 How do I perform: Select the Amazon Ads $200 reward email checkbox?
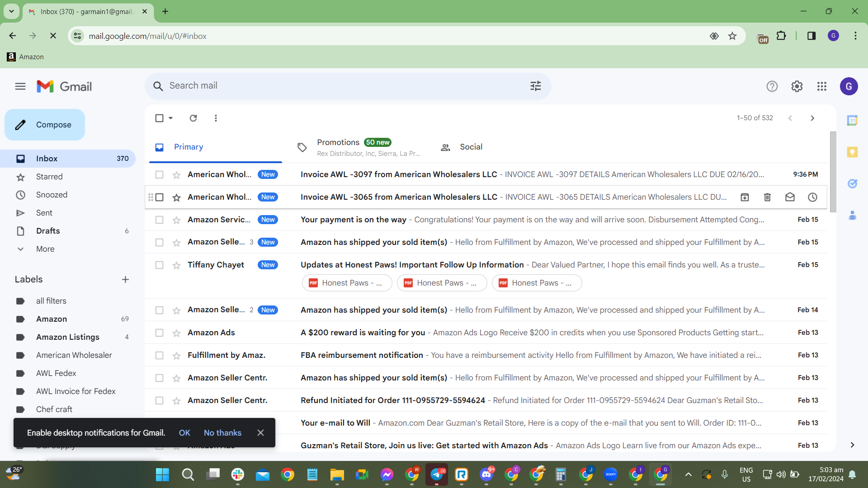coord(159,333)
